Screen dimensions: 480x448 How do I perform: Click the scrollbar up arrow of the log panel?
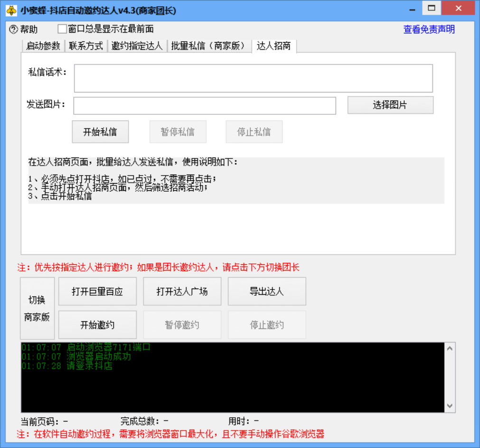click(x=450, y=349)
